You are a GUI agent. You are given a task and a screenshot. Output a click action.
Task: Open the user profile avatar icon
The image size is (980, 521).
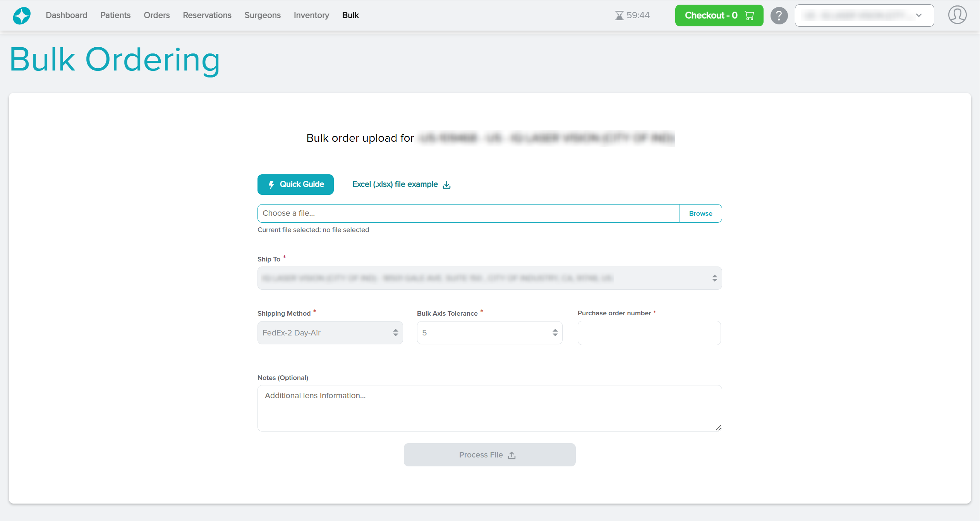tap(957, 15)
